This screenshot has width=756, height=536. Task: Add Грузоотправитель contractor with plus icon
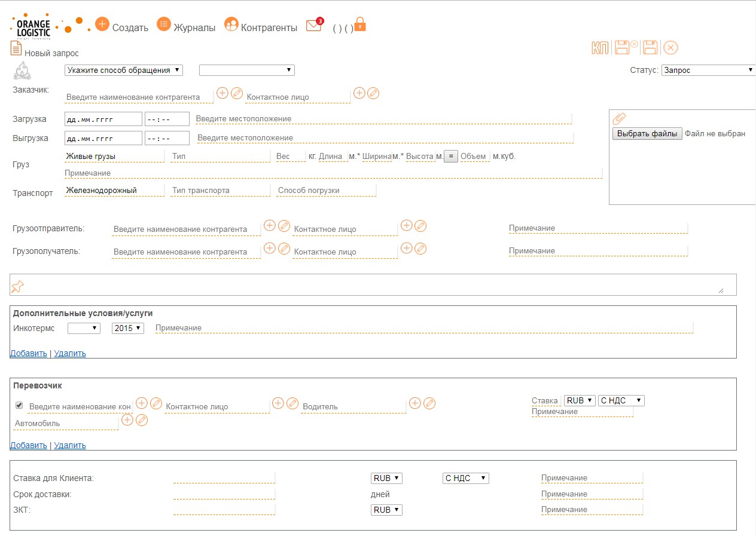click(x=270, y=225)
